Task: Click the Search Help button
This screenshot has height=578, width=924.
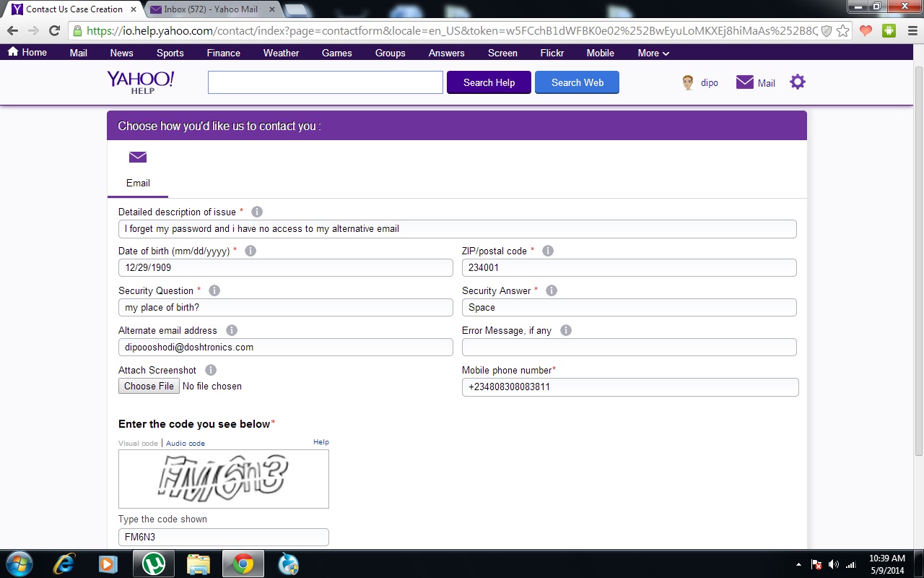Action: click(x=489, y=82)
